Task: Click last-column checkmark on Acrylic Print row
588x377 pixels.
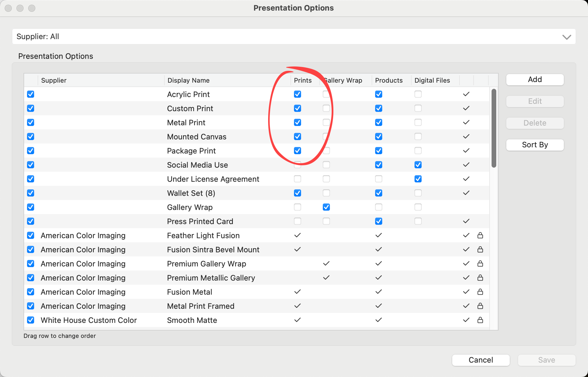Action: coord(466,94)
